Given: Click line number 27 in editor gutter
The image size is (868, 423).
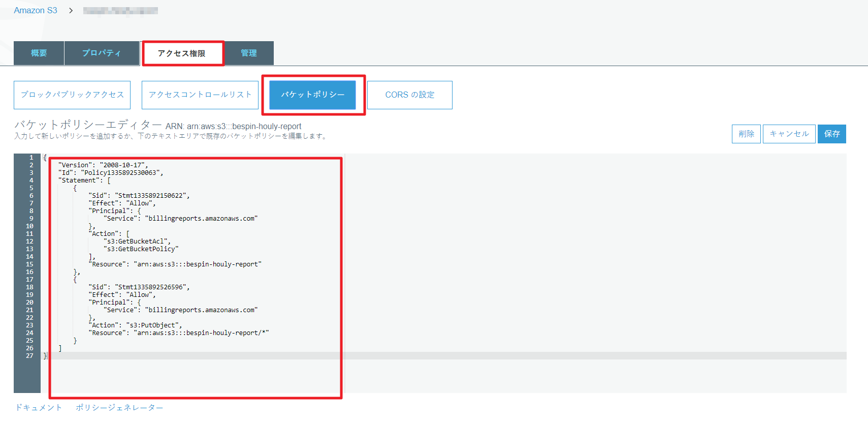Looking at the screenshot, I should (x=29, y=356).
